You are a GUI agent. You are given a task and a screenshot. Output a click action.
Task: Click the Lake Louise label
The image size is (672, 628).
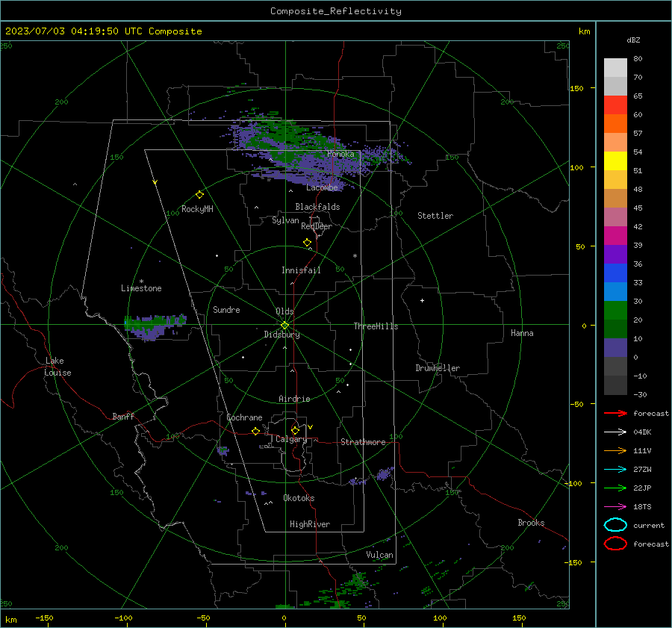click(57, 367)
